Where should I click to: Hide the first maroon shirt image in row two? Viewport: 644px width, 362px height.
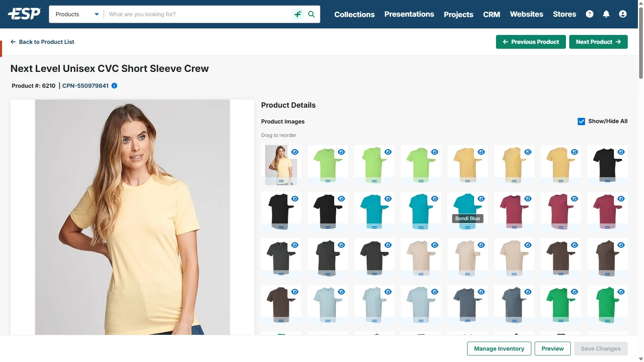(528, 199)
